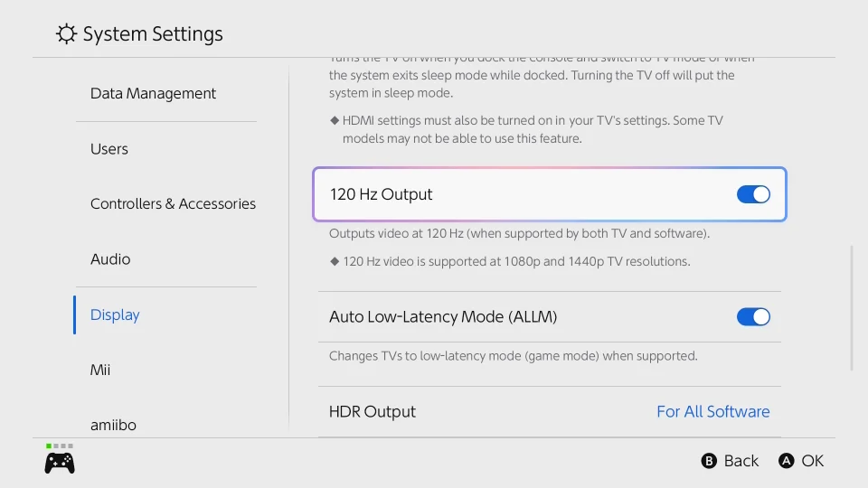Viewport: 868px width, 488px height.
Task: Click the controller icon at bottom left
Action: click(x=60, y=464)
